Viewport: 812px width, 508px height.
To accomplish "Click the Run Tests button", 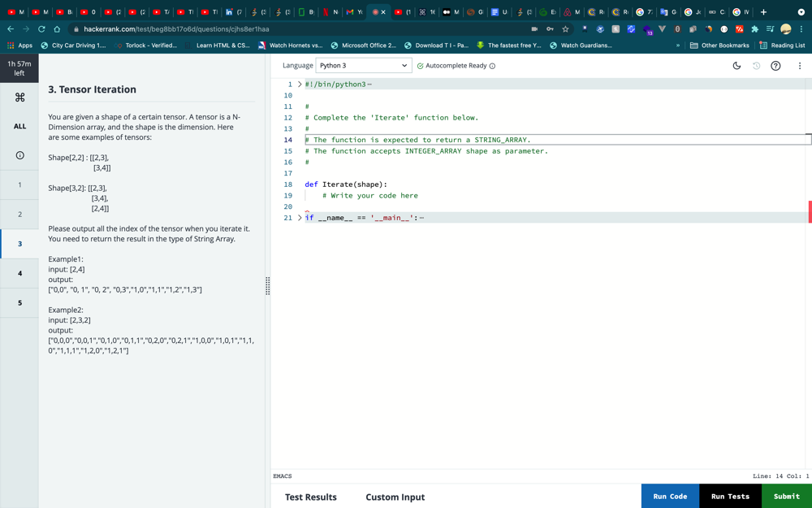I will [730, 496].
